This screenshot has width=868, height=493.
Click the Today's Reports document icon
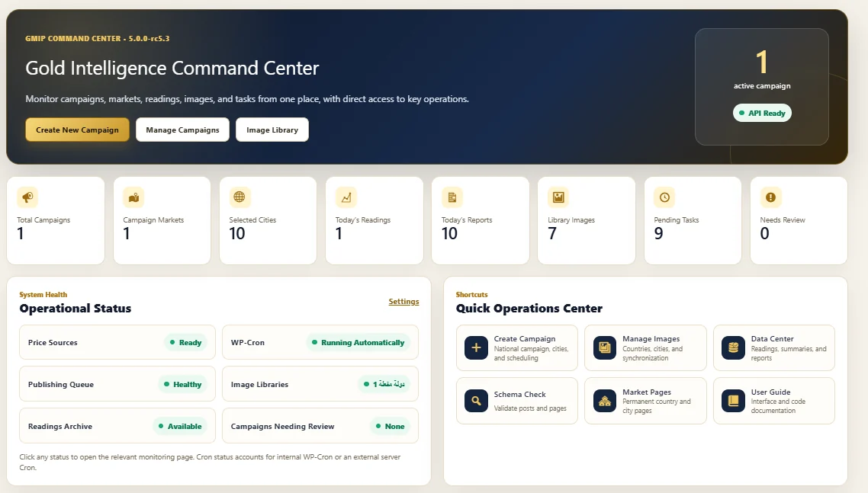452,197
